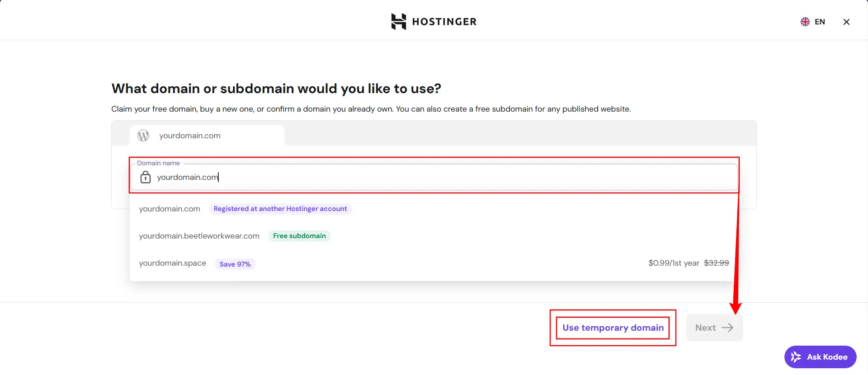Click the UK flag language icon
Screen dimensions: 868x375
tap(805, 22)
